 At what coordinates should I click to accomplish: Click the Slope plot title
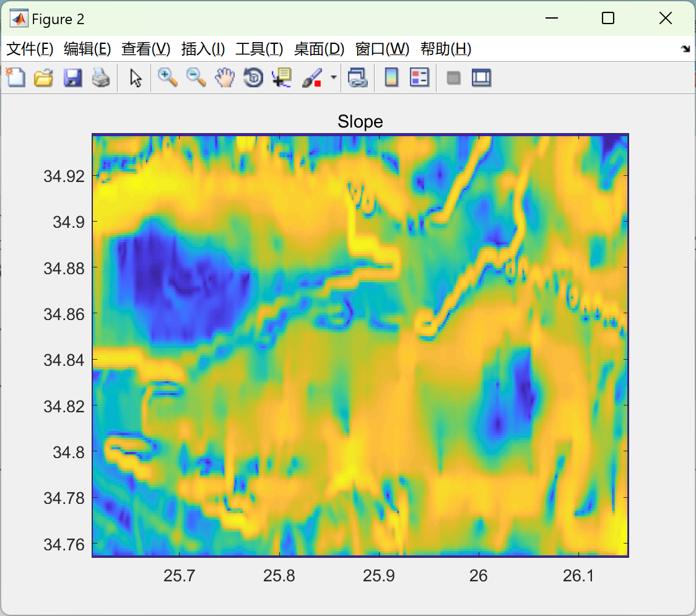click(360, 121)
